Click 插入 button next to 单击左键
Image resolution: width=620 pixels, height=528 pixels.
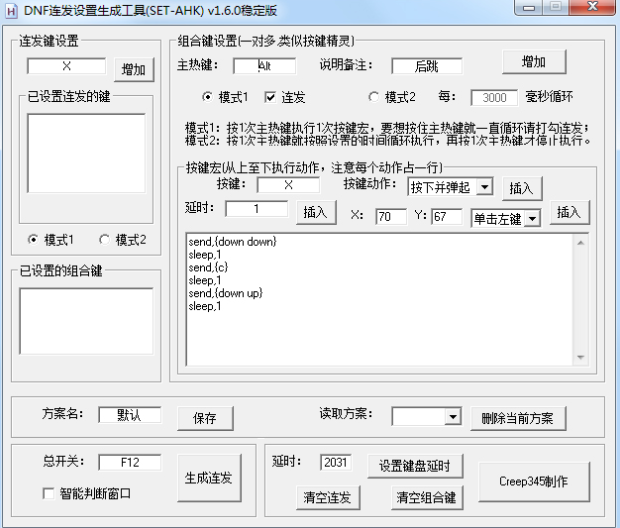click(x=569, y=212)
